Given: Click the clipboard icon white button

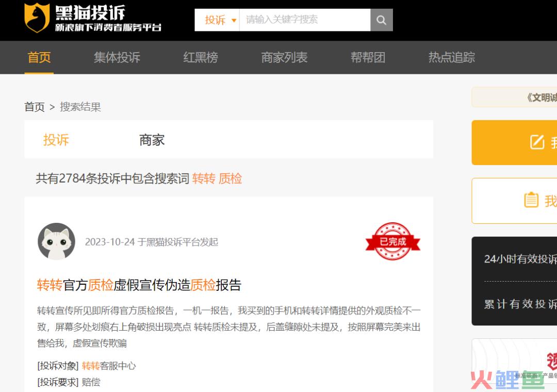Looking at the screenshot, I should (514, 201).
